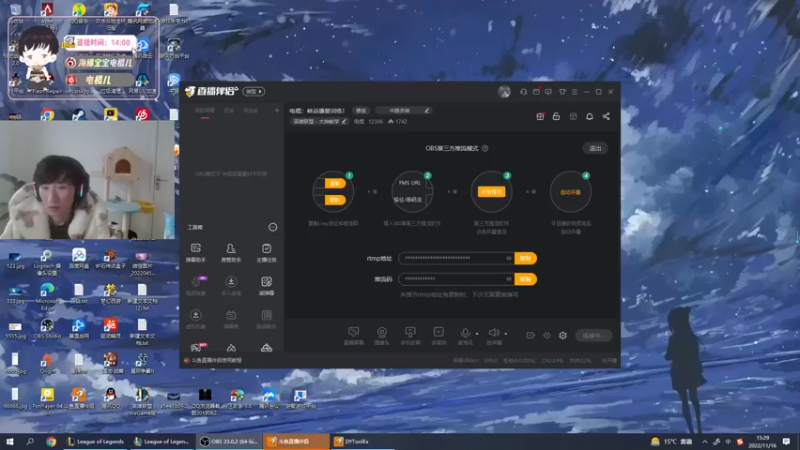
Task: Open settings gear in bottom toolbar
Action: [x=563, y=335]
